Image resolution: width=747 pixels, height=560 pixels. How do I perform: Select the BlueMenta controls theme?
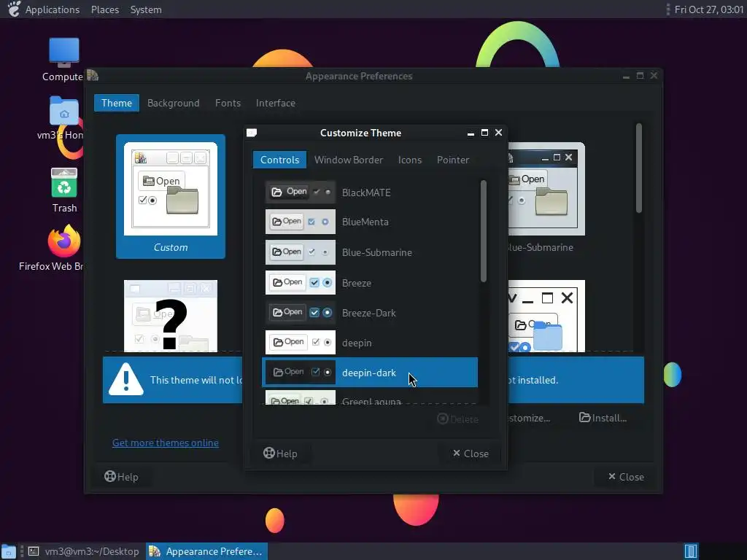pyautogui.click(x=370, y=222)
